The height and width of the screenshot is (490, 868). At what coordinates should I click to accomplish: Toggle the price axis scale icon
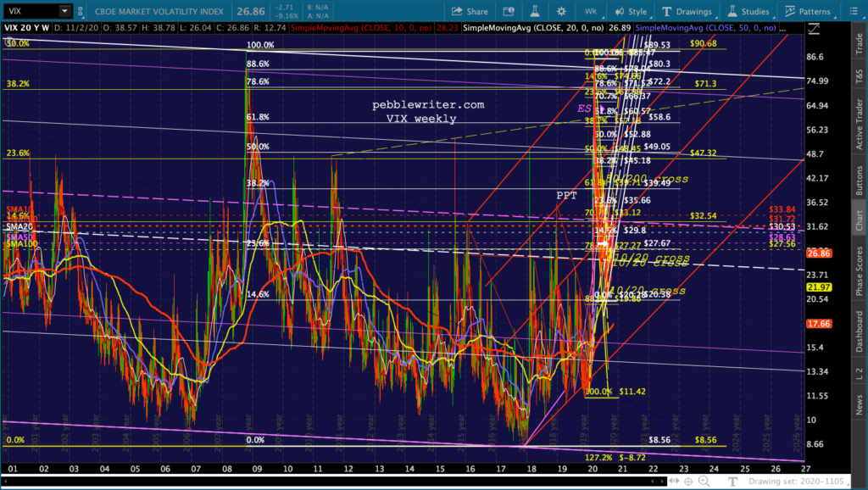click(814, 30)
